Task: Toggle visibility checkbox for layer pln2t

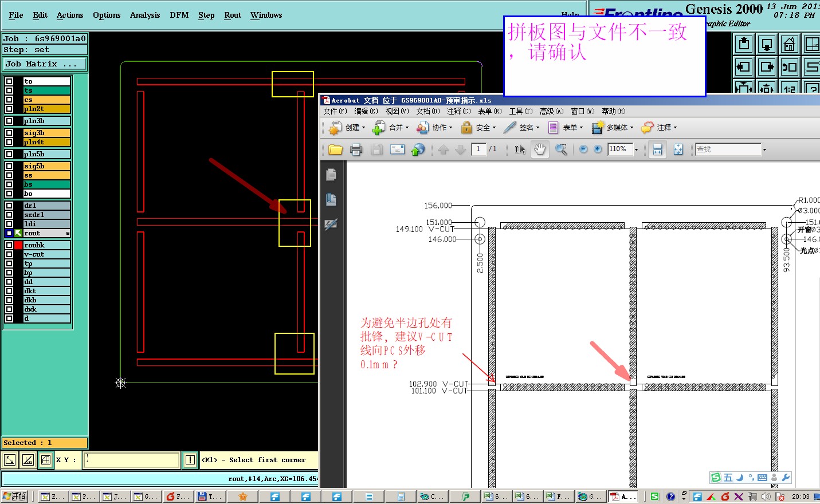Action: (9, 108)
